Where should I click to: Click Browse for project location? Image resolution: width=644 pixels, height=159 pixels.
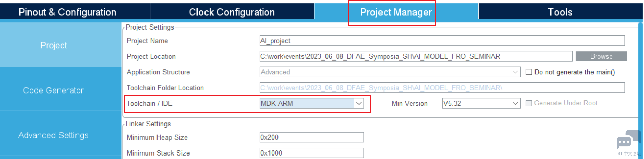point(601,56)
